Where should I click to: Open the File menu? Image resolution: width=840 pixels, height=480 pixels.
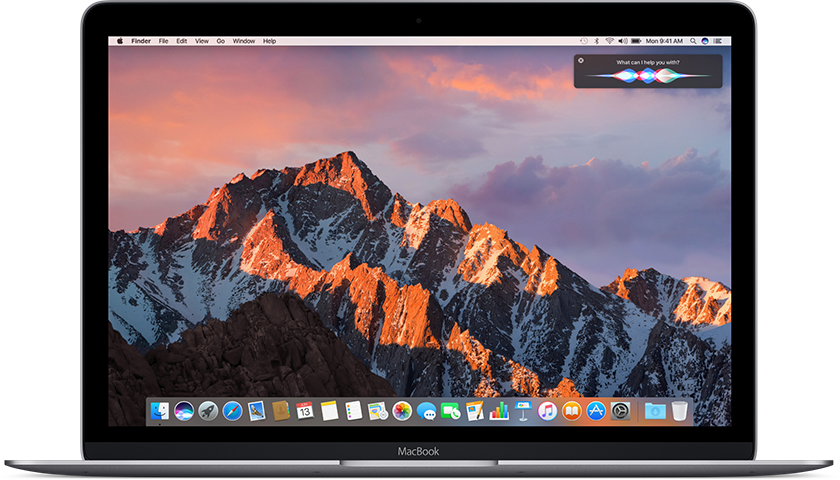pyautogui.click(x=163, y=41)
